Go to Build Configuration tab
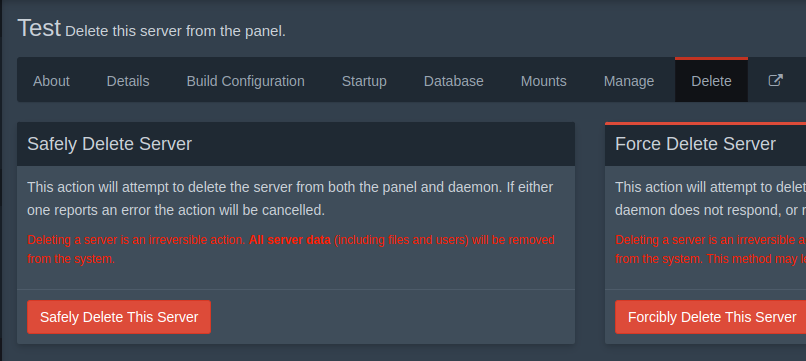 coord(246,81)
